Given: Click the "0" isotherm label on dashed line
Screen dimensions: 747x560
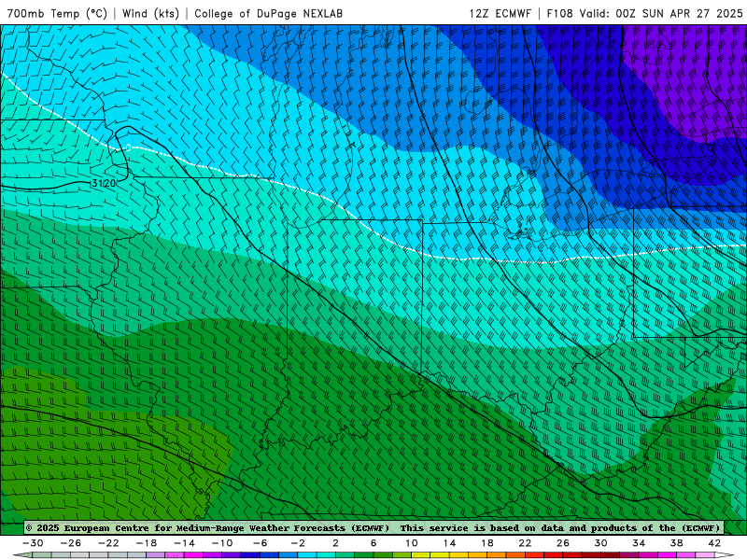Looking at the screenshot, I should (128, 147).
